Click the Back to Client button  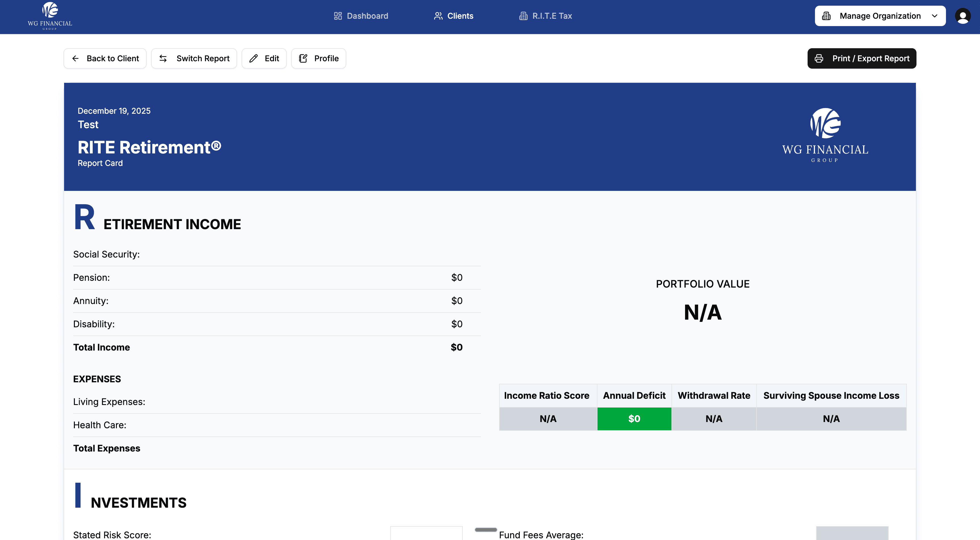(105, 58)
